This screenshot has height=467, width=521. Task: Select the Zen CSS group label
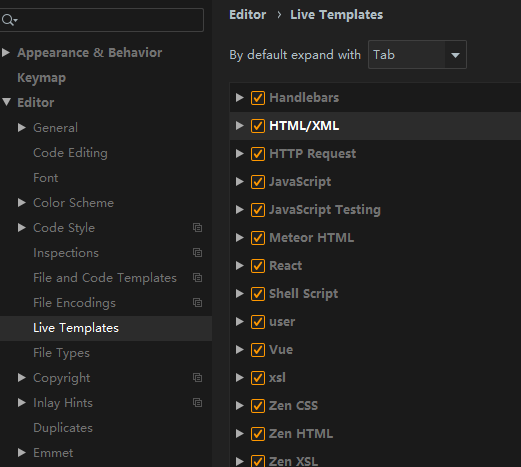click(x=293, y=406)
